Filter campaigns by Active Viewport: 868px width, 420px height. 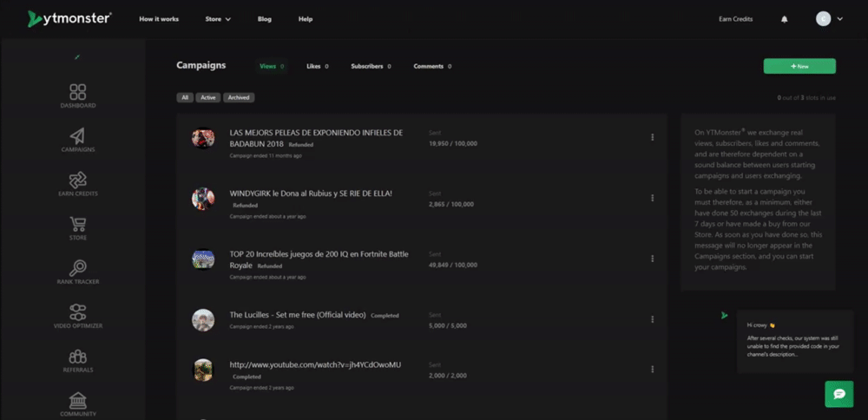(207, 98)
